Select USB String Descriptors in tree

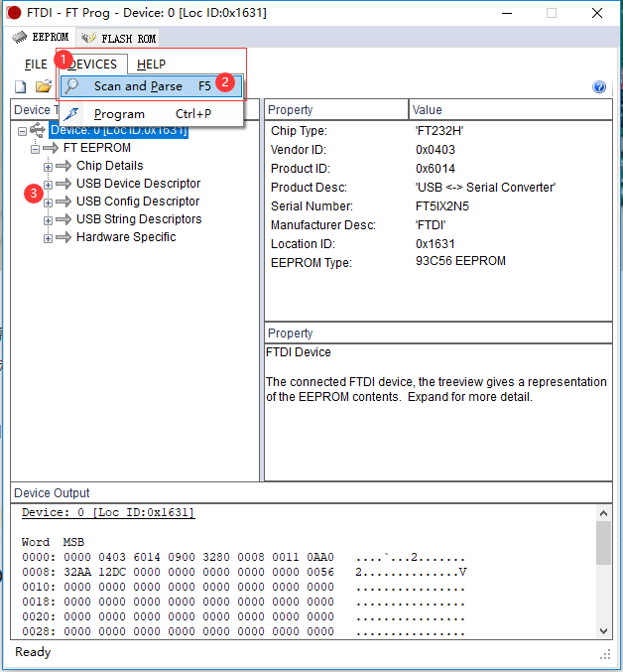coord(139,219)
